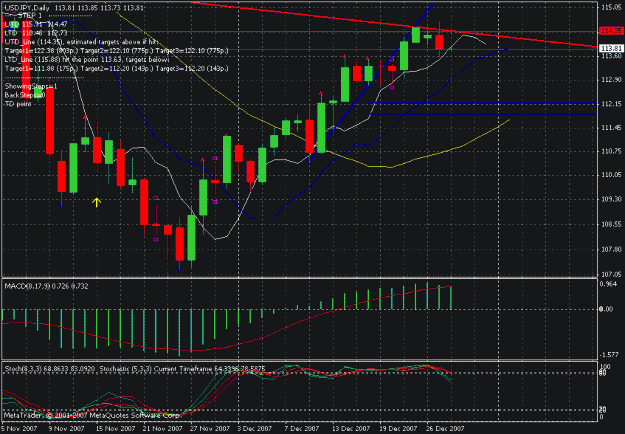Click the UTD 115.91 114.47 line
The height and width of the screenshot is (434, 625).
tap(36, 24)
